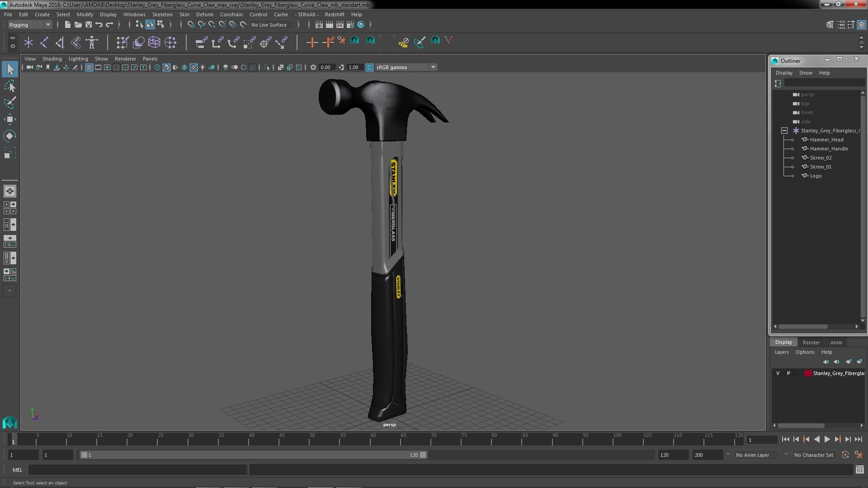This screenshot has height=488, width=868.
Task: Select Hammer_Head in the Outliner
Action: [x=826, y=140]
